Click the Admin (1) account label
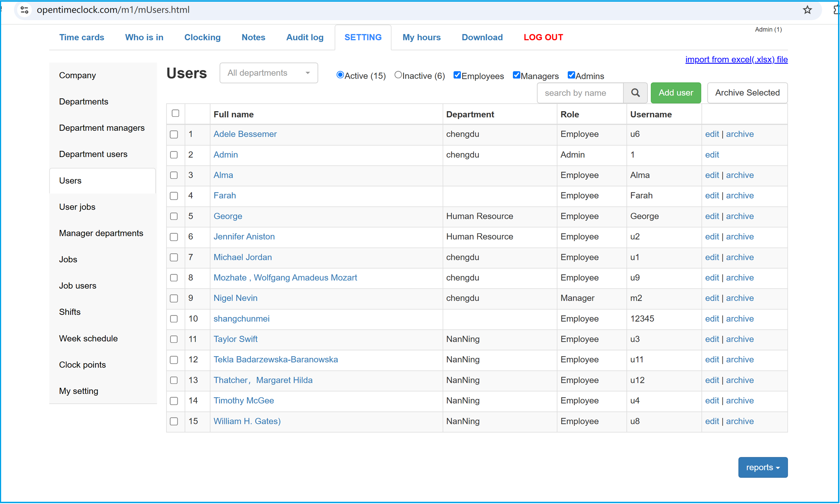 tap(768, 30)
